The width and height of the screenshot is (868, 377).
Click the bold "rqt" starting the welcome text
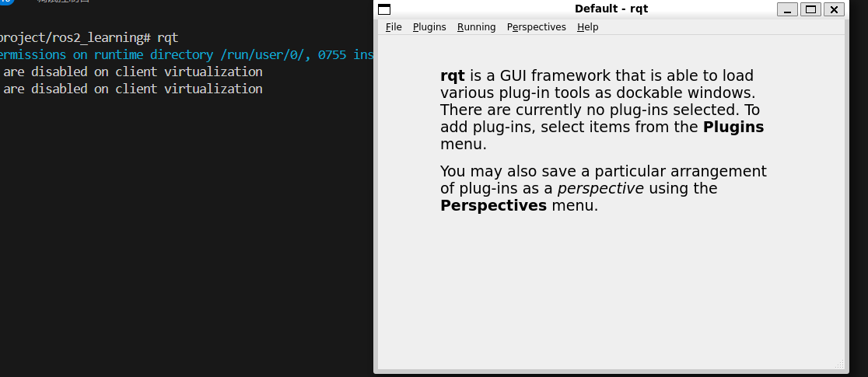point(452,76)
